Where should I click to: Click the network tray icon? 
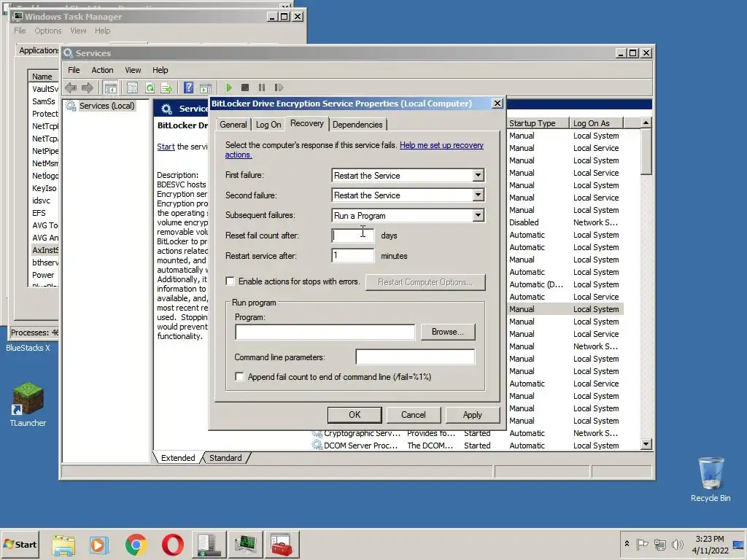click(659, 544)
